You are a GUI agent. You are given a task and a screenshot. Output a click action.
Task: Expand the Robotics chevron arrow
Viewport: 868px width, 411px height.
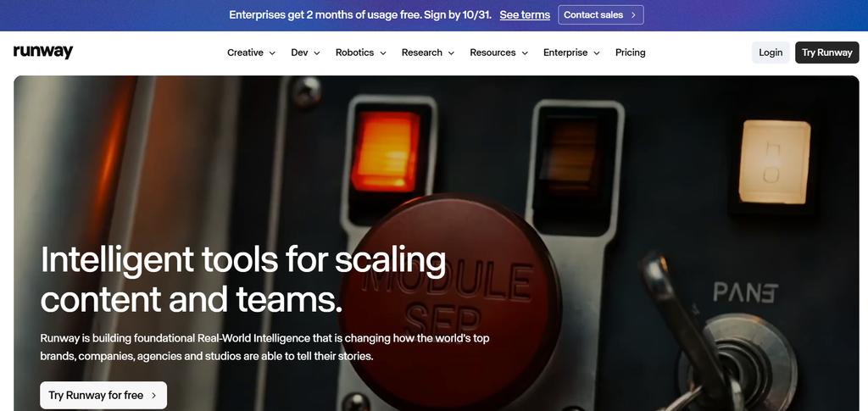tap(382, 53)
